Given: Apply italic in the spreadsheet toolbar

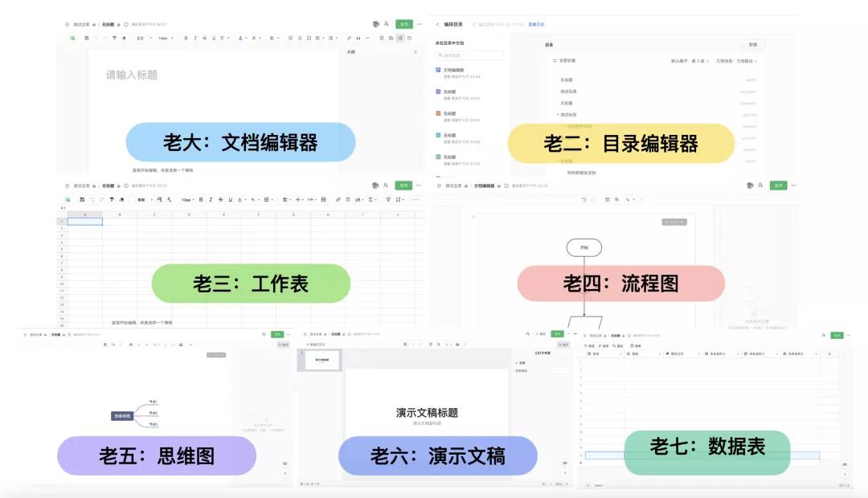Looking at the screenshot, I should tap(211, 199).
